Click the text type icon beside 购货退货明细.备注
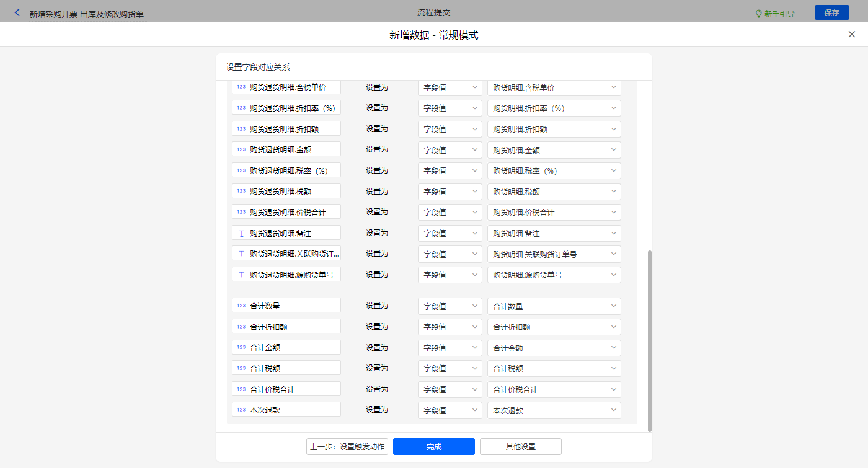868x468 pixels. pos(241,233)
